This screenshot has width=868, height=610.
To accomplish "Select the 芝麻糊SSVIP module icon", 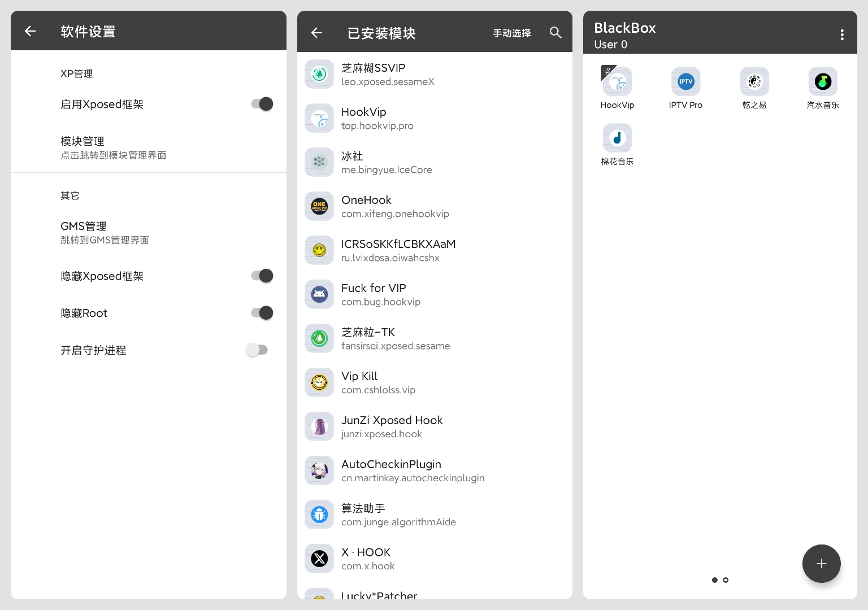I will click(x=319, y=74).
